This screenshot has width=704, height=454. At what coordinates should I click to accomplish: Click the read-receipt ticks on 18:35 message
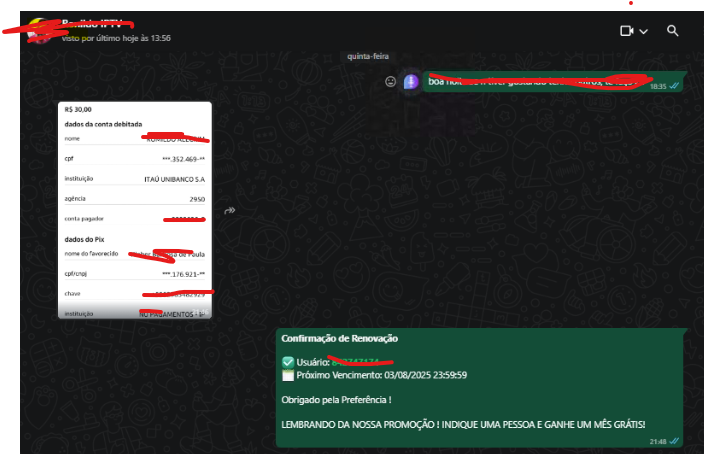(x=675, y=87)
